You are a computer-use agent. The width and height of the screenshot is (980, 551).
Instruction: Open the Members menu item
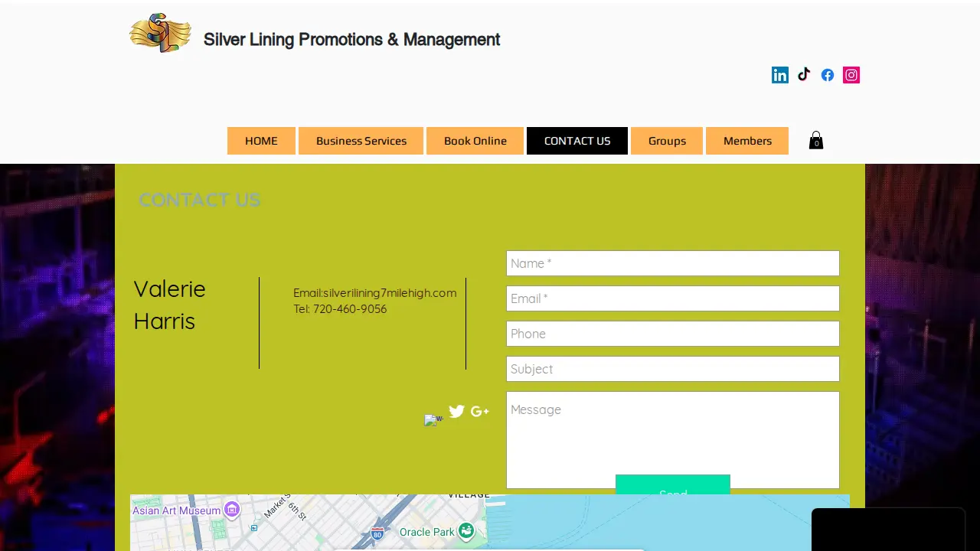coord(747,141)
